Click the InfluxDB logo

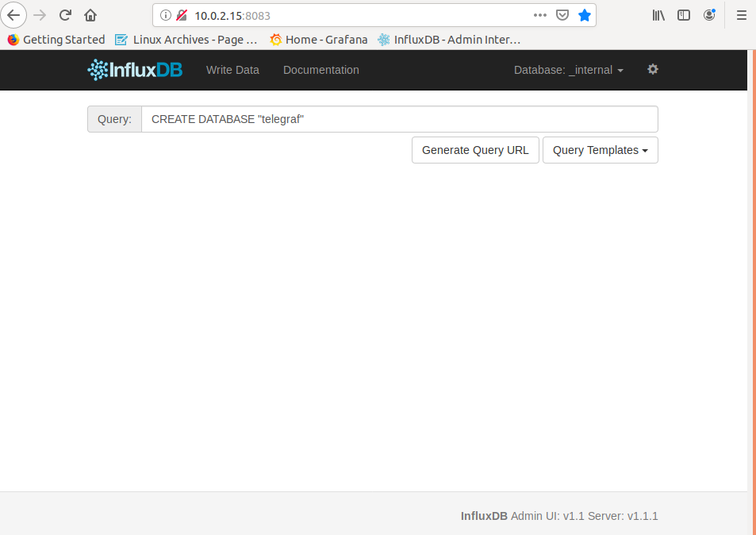click(135, 70)
